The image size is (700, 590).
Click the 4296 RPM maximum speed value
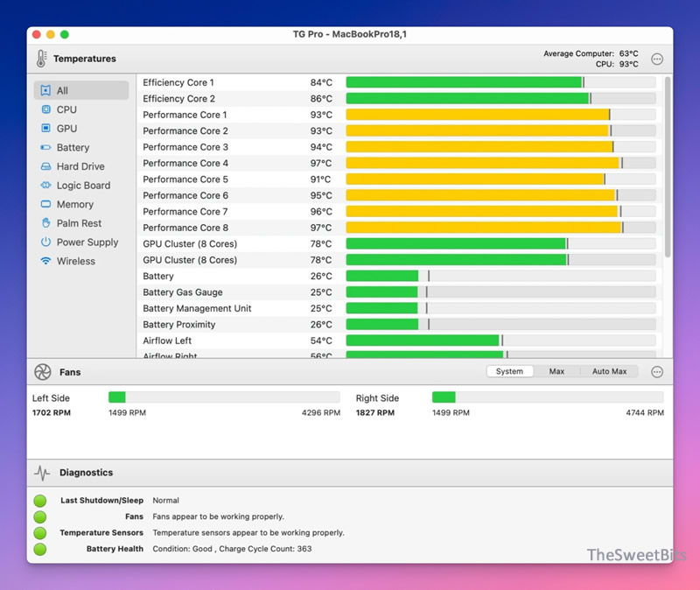coord(321,412)
